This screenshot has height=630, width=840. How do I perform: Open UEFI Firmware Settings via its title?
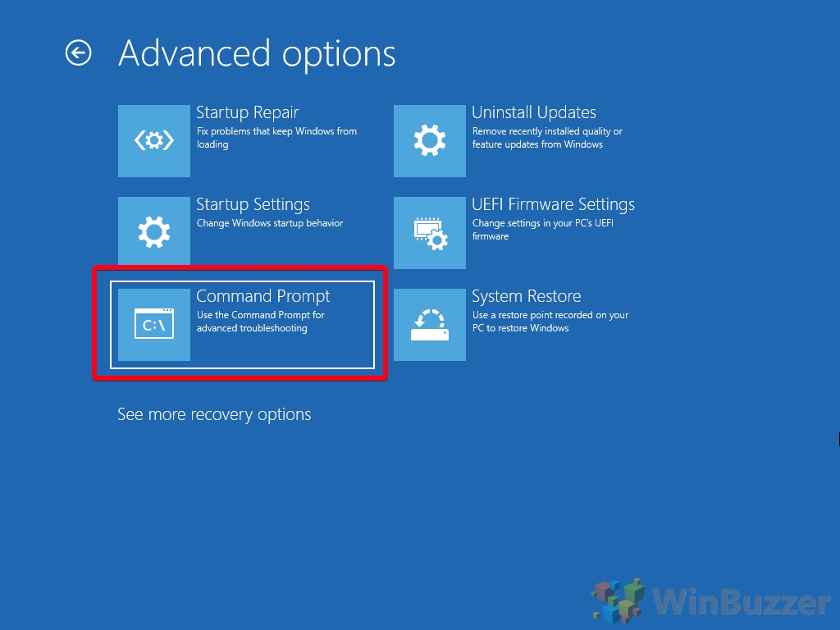point(553,204)
